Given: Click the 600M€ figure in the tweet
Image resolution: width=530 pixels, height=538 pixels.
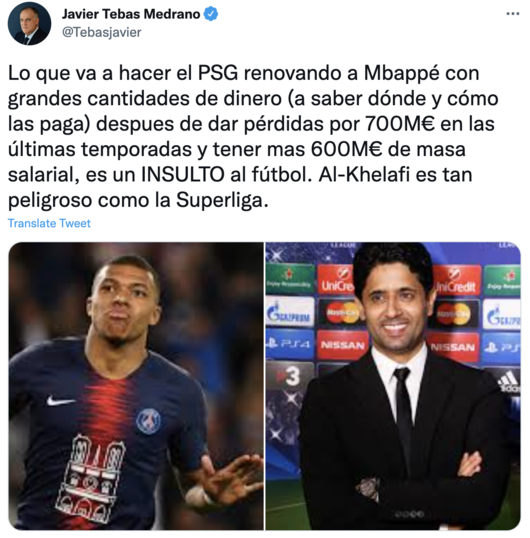Looking at the screenshot, I should [x=346, y=149].
